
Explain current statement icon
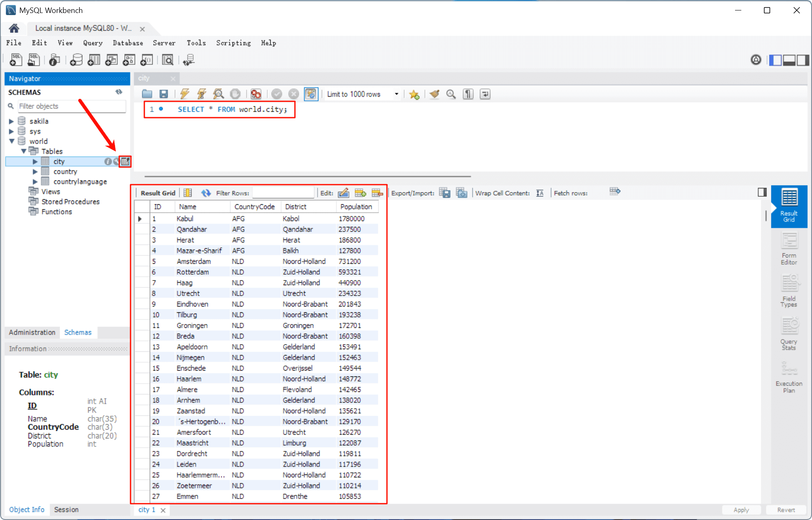[218, 94]
